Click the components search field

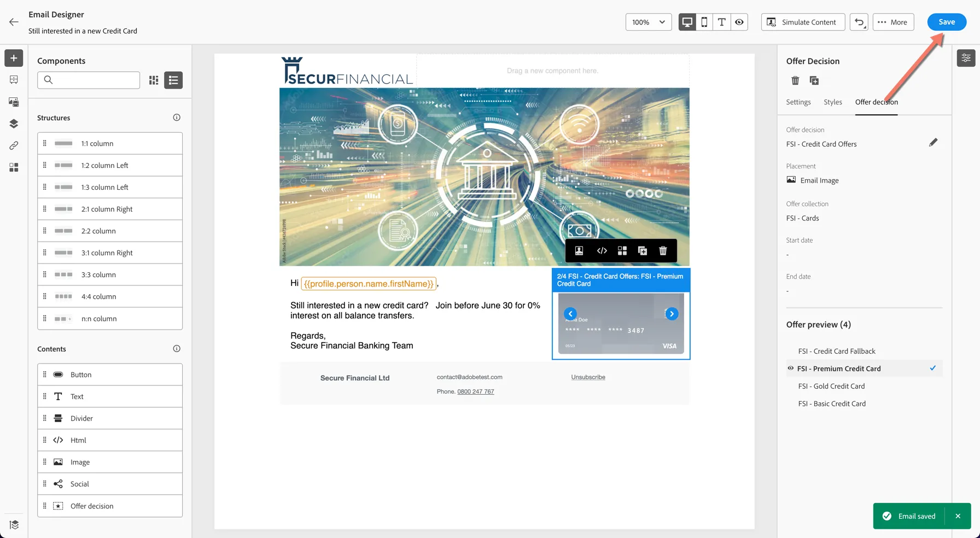tap(89, 80)
